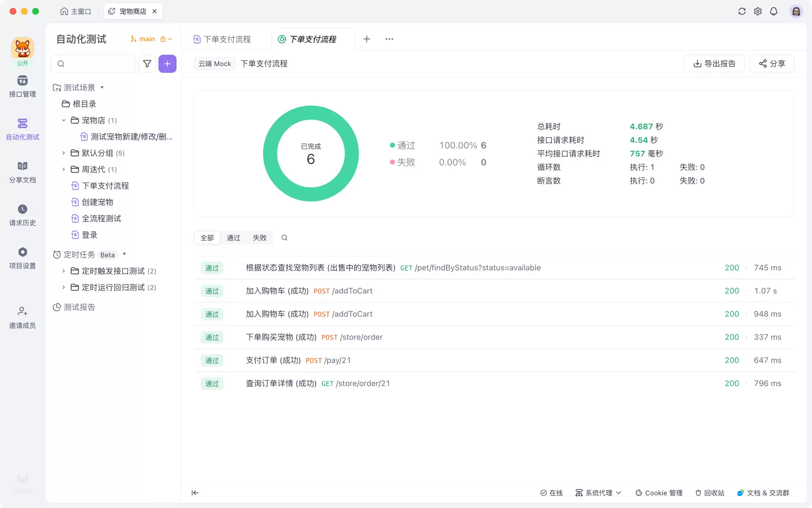This screenshot has height=508, width=812.
Task: Click the refresh sync icon
Action: coord(742,11)
